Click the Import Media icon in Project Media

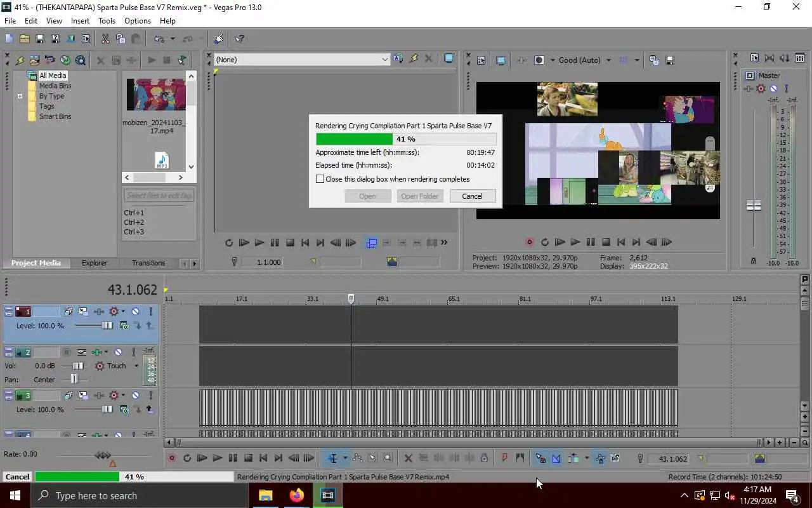tap(34, 60)
